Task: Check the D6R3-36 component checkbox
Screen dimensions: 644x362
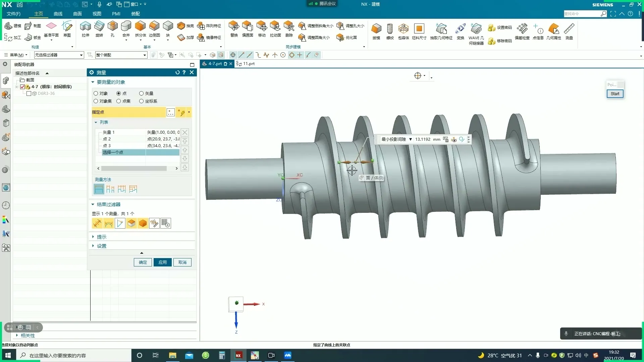Action: (29, 94)
